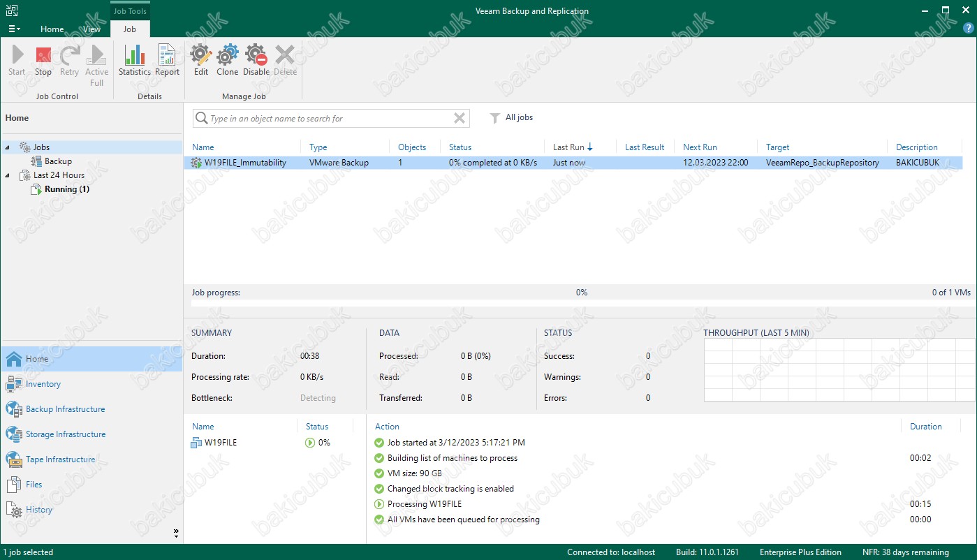Click Action column header in log
977x560 pixels.
tap(387, 427)
